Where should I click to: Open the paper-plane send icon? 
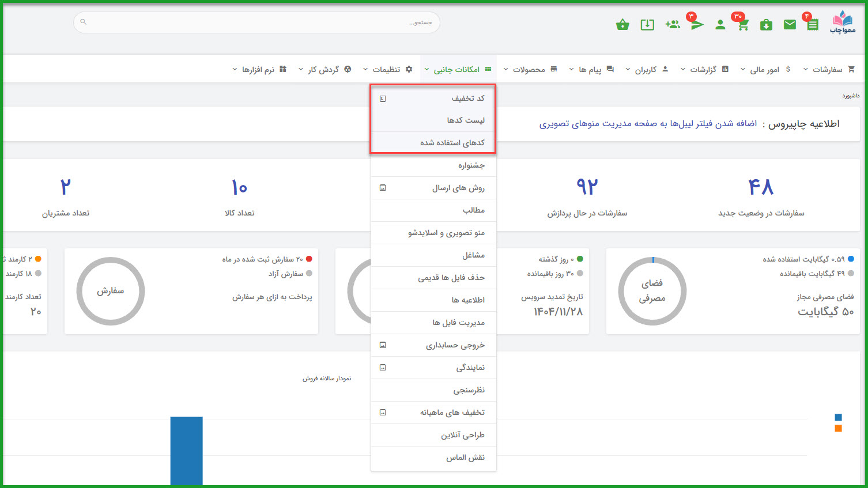point(697,25)
